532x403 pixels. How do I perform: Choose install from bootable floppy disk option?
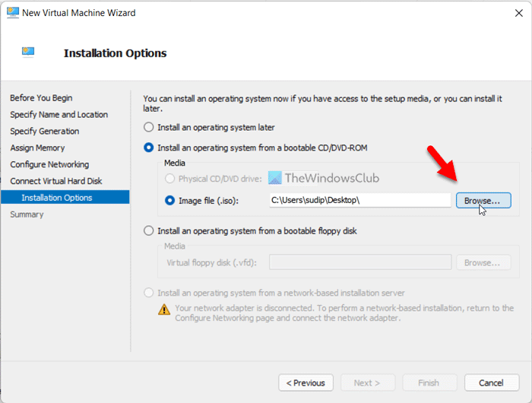point(149,230)
